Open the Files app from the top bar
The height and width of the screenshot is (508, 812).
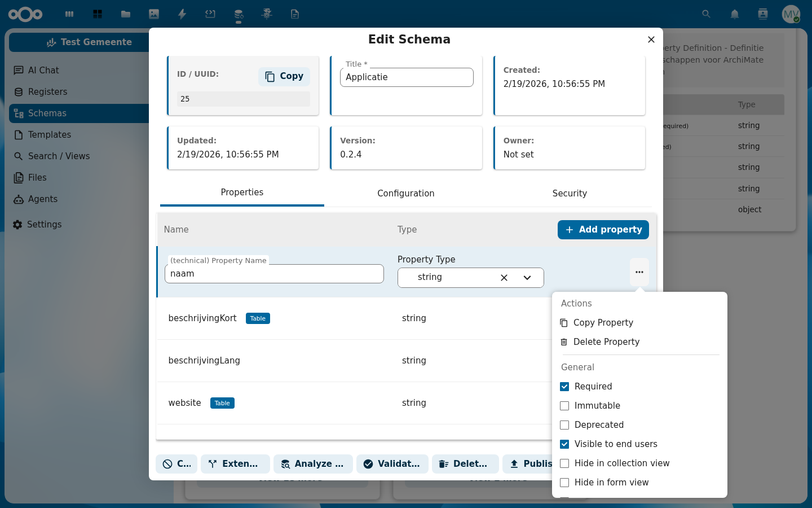tap(125, 14)
